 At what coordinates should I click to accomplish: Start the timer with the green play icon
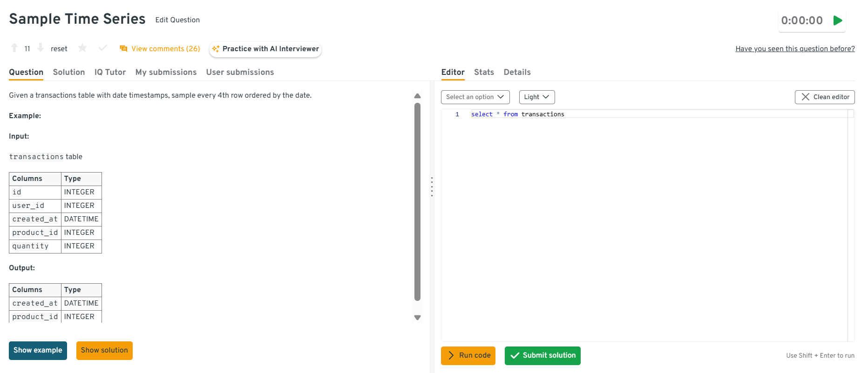(838, 20)
